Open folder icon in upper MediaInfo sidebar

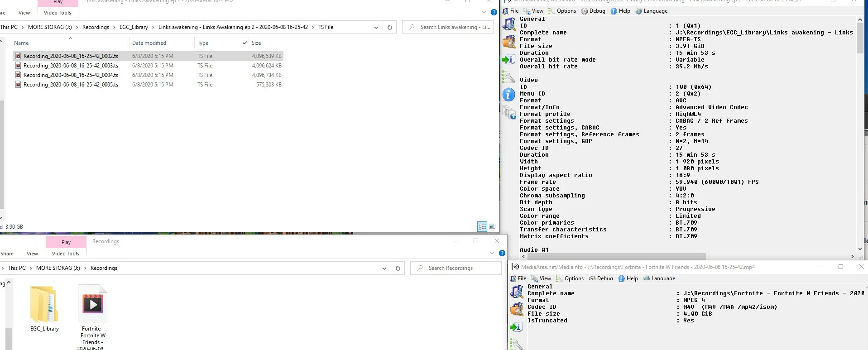coord(509,42)
